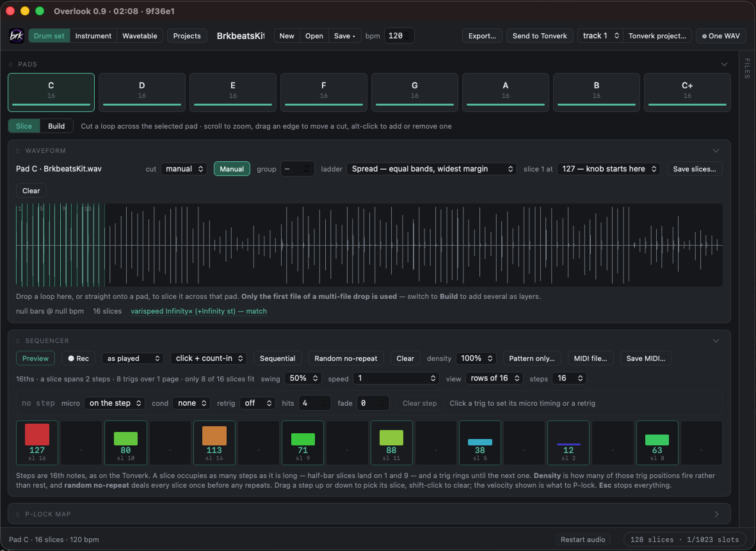Image resolution: width=756 pixels, height=551 pixels.
Task: Open the density 100% dropdown
Action: (476, 358)
